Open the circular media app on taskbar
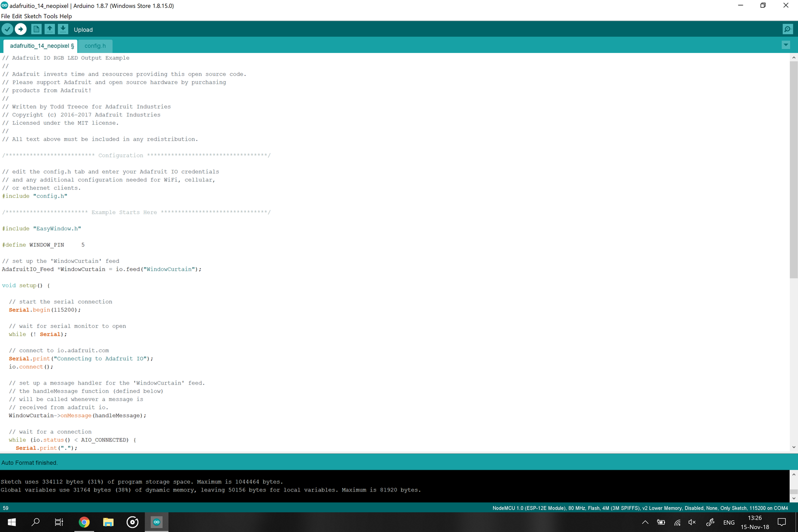Image resolution: width=798 pixels, height=532 pixels. pyautogui.click(x=132, y=522)
